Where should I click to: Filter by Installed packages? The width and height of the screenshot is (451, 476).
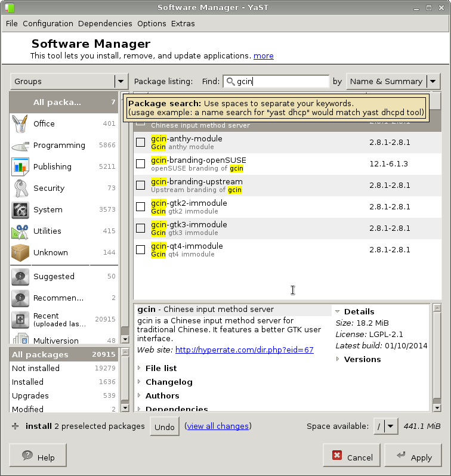tap(64, 382)
